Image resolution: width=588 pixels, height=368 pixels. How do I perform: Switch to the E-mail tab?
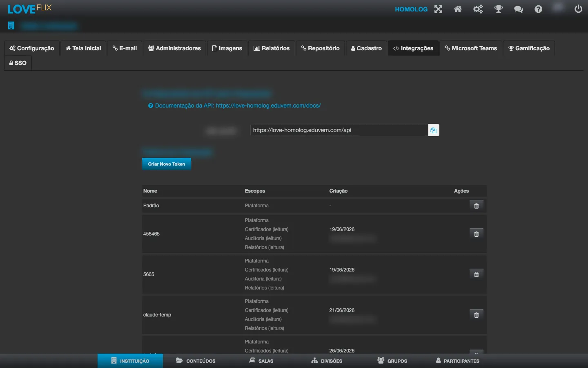[125, 48]
